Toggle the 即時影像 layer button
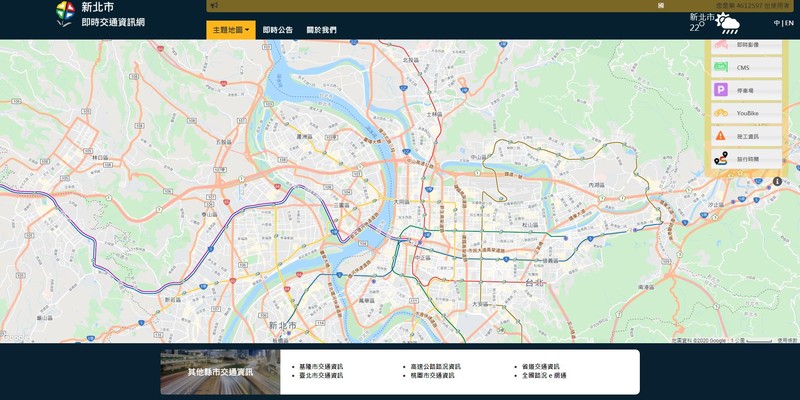The image size is (800, 400). pyautogui.click(x=747, y=46)
